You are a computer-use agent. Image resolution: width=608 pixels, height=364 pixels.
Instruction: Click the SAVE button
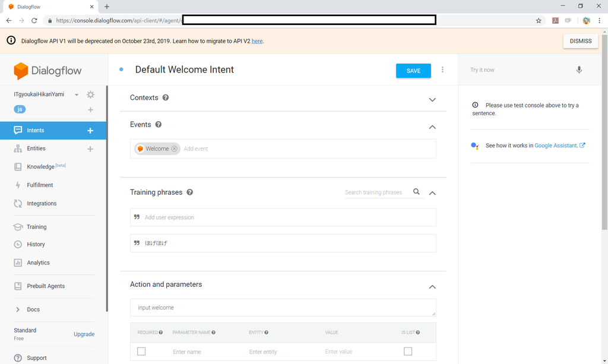coord(413,71)
